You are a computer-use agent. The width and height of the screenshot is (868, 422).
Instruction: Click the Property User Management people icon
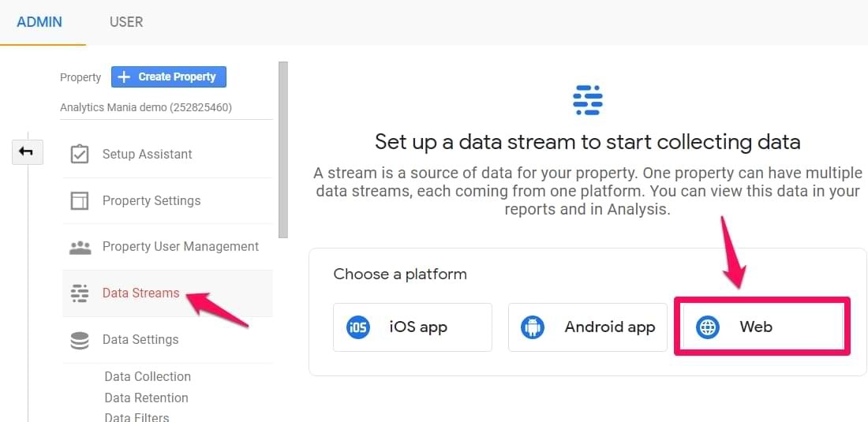pos(80,247)
